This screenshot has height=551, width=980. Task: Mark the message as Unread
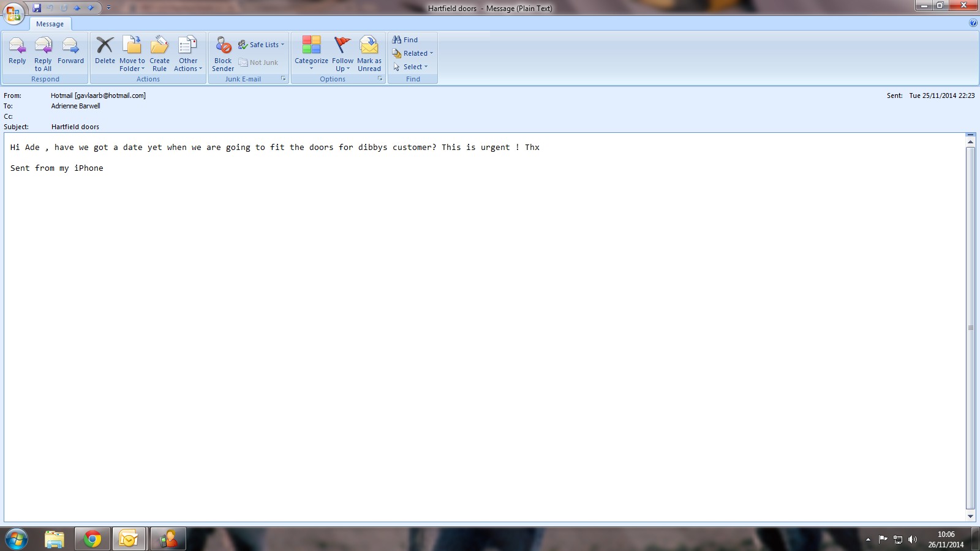pyautogui.click(x=369, y=53)
